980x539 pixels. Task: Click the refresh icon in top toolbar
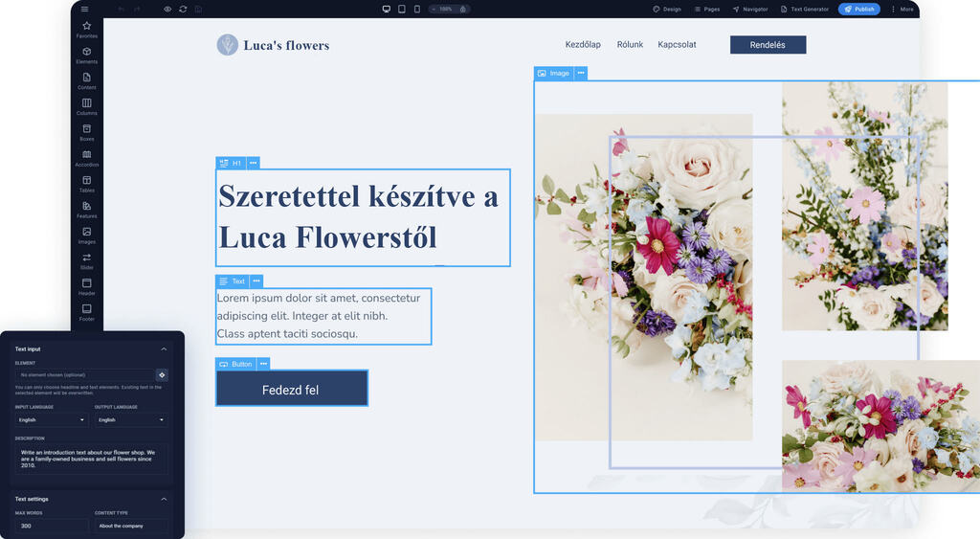click(x=183, y=9)
